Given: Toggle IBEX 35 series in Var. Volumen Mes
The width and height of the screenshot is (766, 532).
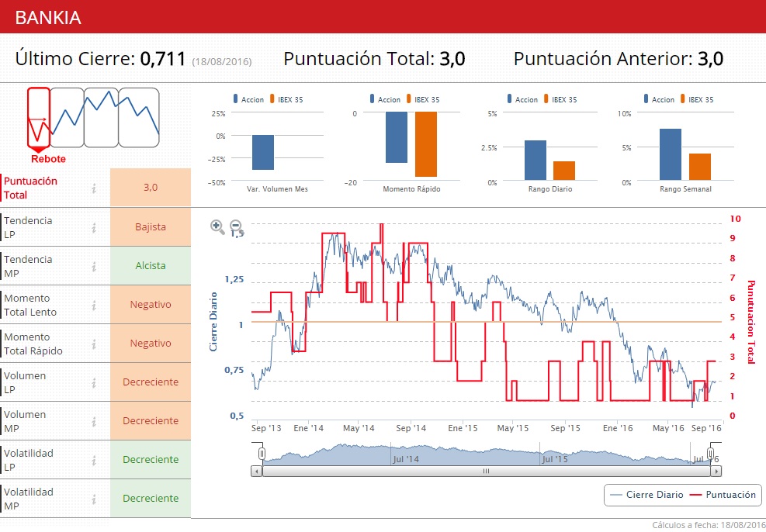Looking at the screenshot, I should [286, 99].
